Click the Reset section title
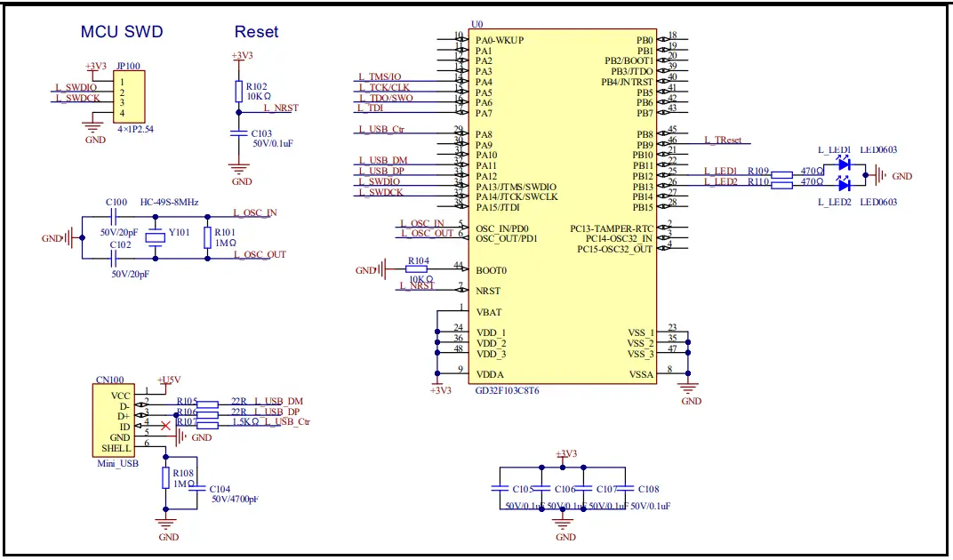The height and width of the screenshot is (560, 953). [257, 31]
